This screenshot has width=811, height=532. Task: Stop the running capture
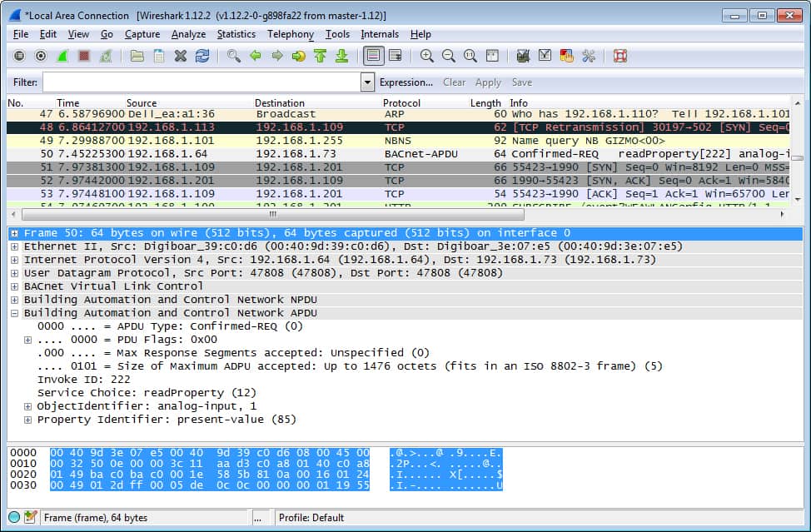pyautogui.click(x=82, y=56)
